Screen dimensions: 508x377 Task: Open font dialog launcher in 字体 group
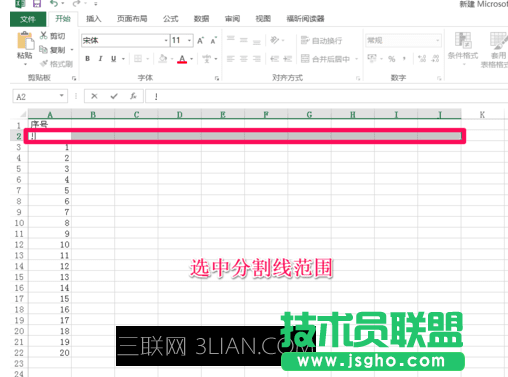[x=217, y=78]
